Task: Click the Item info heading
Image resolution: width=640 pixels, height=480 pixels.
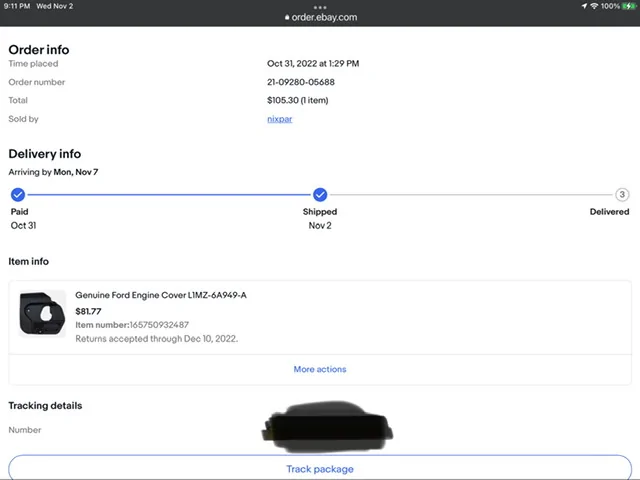Action: 29,261
